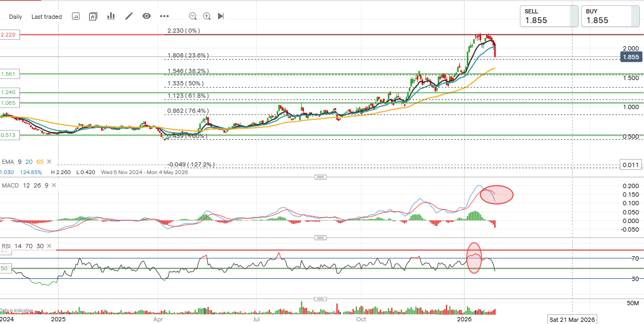The width and height of the screenshot is (644, 324).
Task: Open the three-dots more options menu
Action: point(164,16)
